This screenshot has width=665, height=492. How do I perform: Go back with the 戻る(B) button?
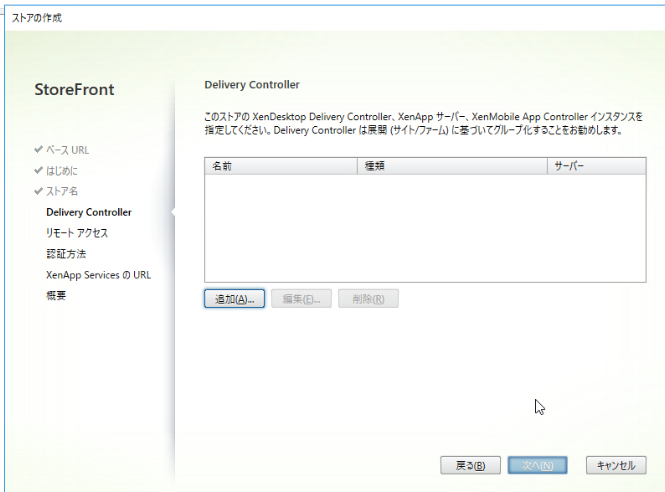click(x=470, y=465)
